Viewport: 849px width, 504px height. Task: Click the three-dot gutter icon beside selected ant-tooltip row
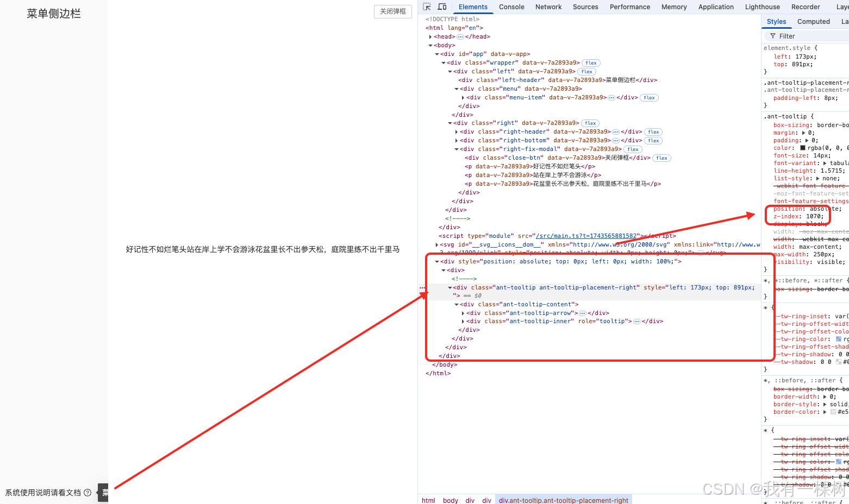(422, 288)
